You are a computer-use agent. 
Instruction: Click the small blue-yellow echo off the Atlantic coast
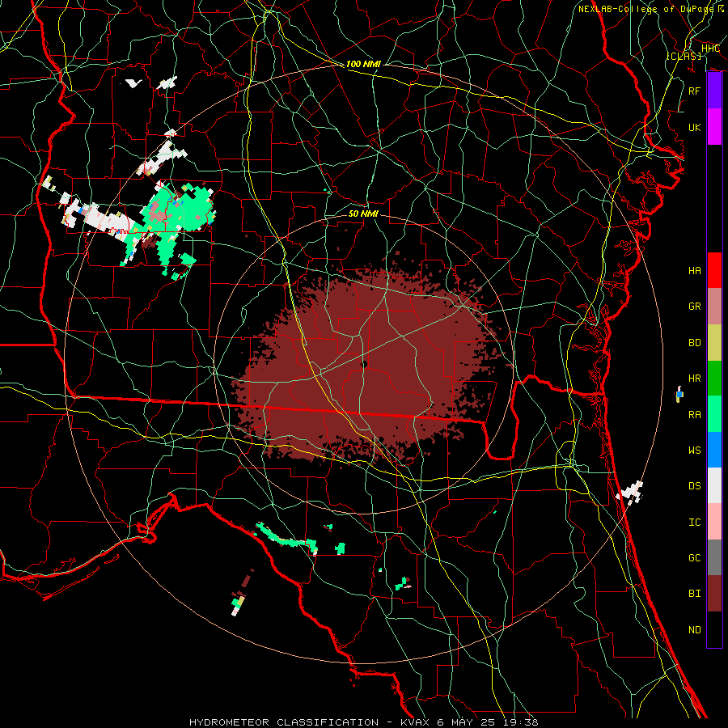point(679,394)
